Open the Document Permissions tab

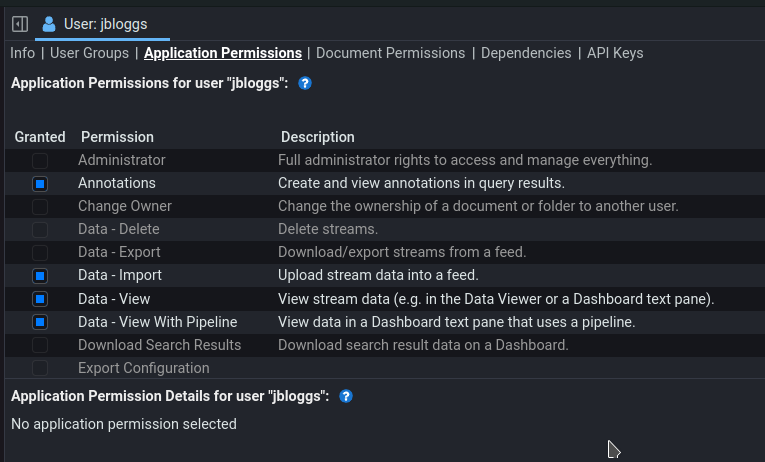[390, 53]
